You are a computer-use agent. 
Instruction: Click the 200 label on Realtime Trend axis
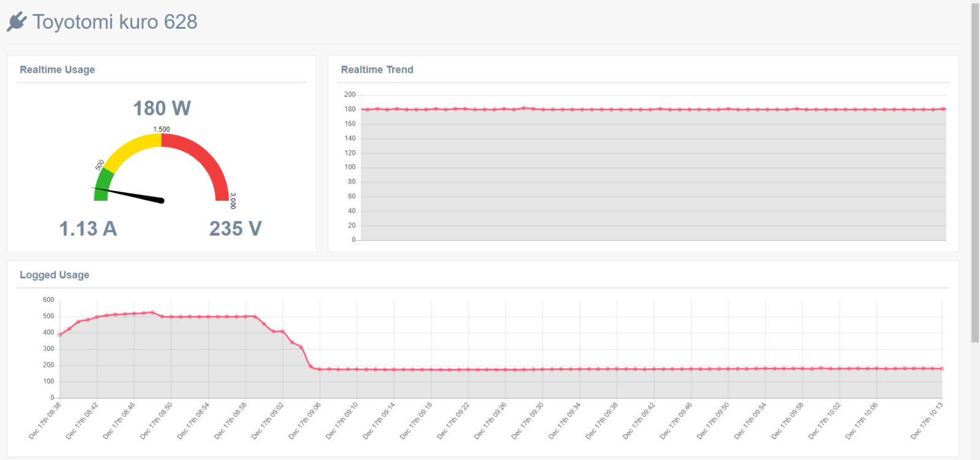350,94
